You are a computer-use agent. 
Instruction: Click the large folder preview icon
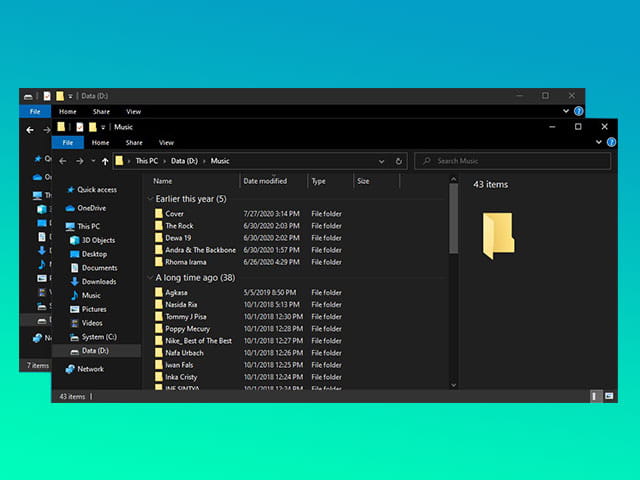click(x=498, y=235)
